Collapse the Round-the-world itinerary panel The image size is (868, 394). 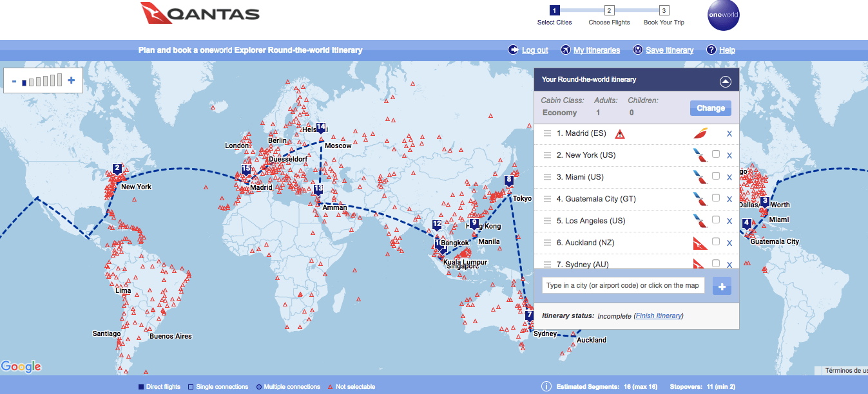click(x=726, y=81)
